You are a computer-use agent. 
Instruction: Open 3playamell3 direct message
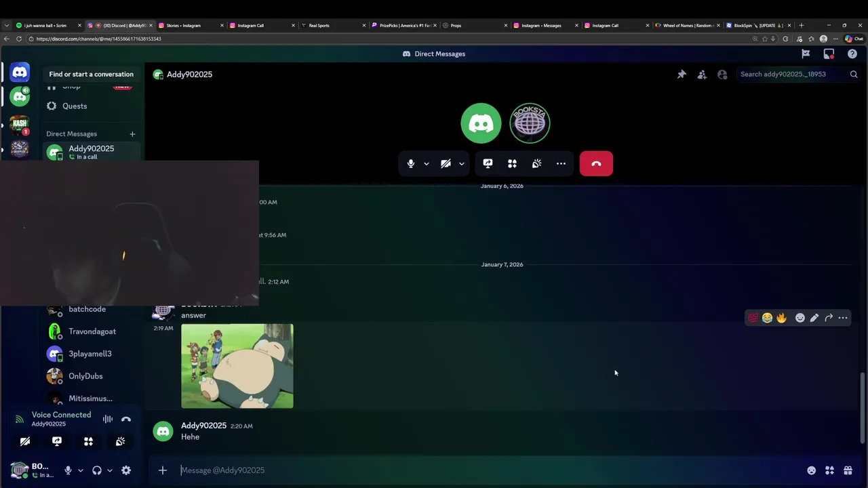92,354
